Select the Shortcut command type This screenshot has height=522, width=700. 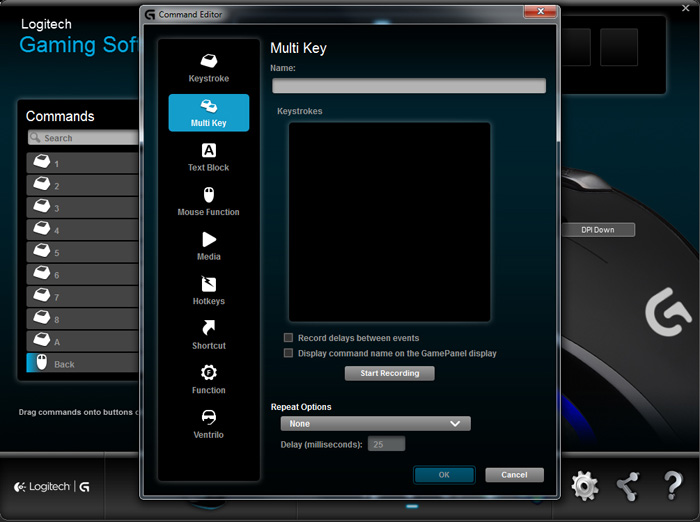tap(208, 335)
